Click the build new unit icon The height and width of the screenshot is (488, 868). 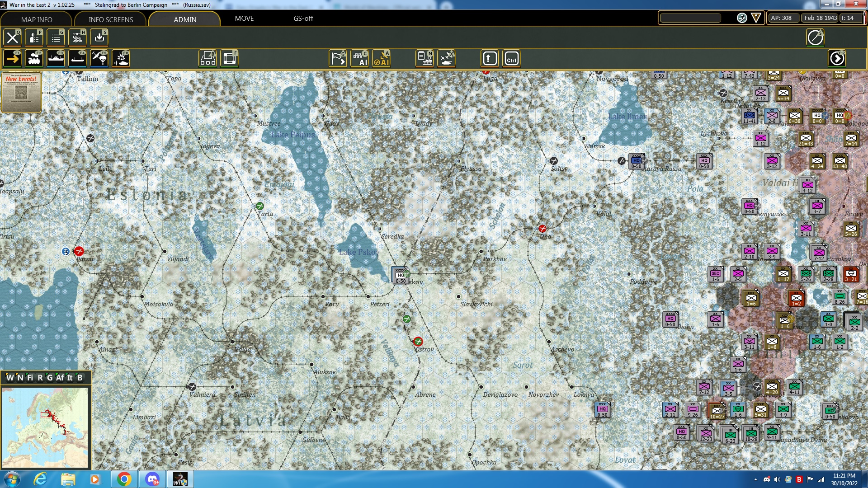208,59
